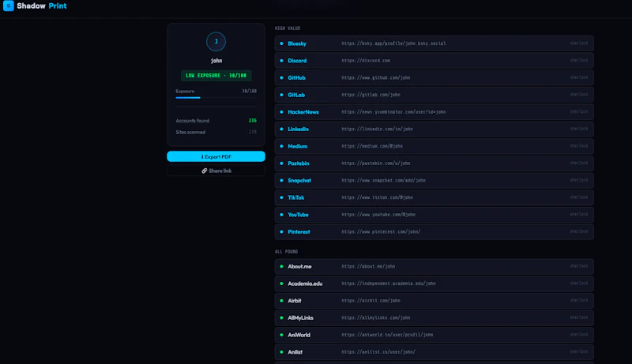Click the Accounts found count 236
632x364 pixels.
[x=252, y=120]
